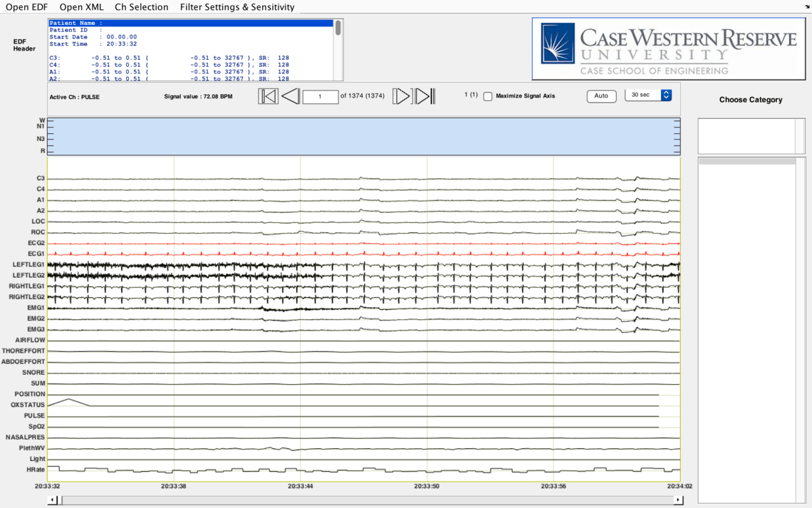
Task: Go back one epoch with the left arrow icon
Action: pos(291,95)
